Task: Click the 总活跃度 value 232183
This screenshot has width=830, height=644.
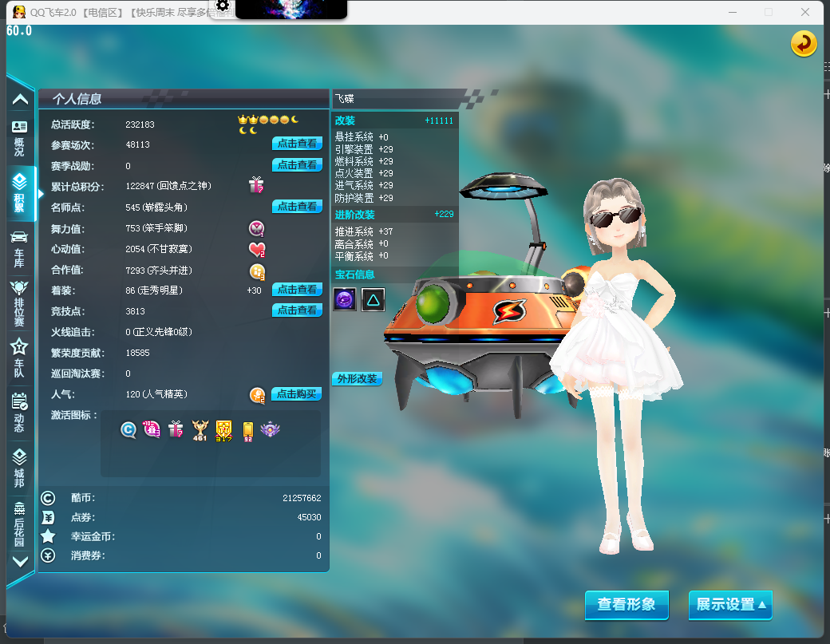Action: pos(140,124)
